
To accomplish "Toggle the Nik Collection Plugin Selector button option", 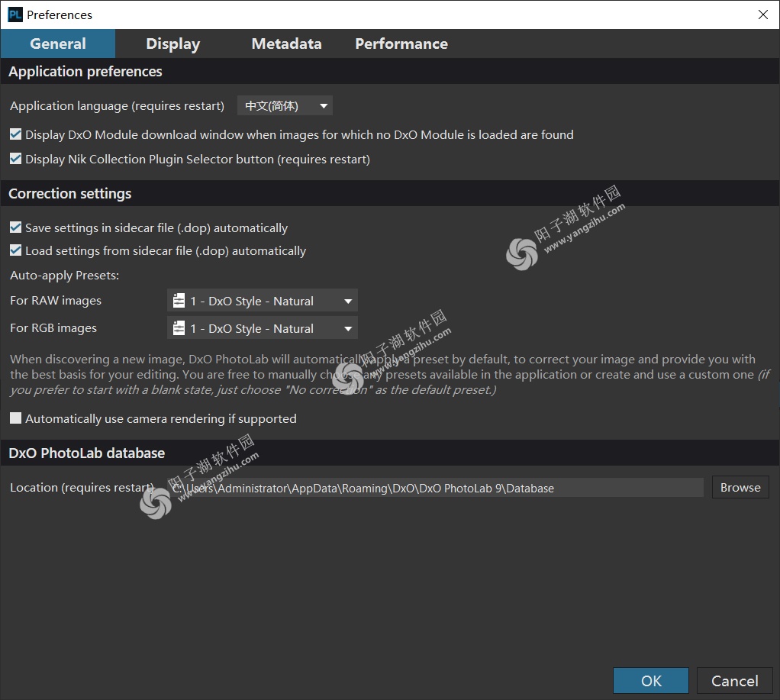I will pos(15,159).
